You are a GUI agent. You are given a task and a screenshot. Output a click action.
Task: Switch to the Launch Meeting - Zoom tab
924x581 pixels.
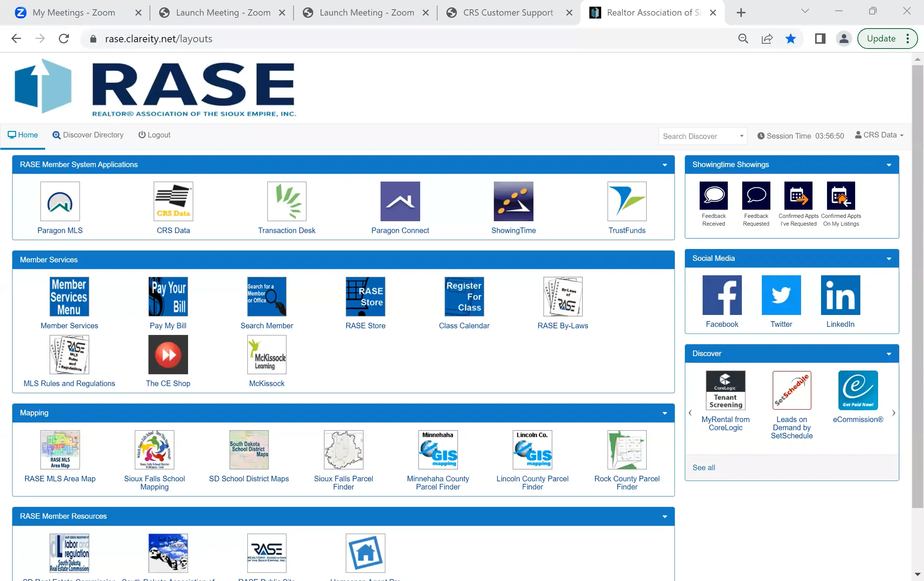(222, 12)
